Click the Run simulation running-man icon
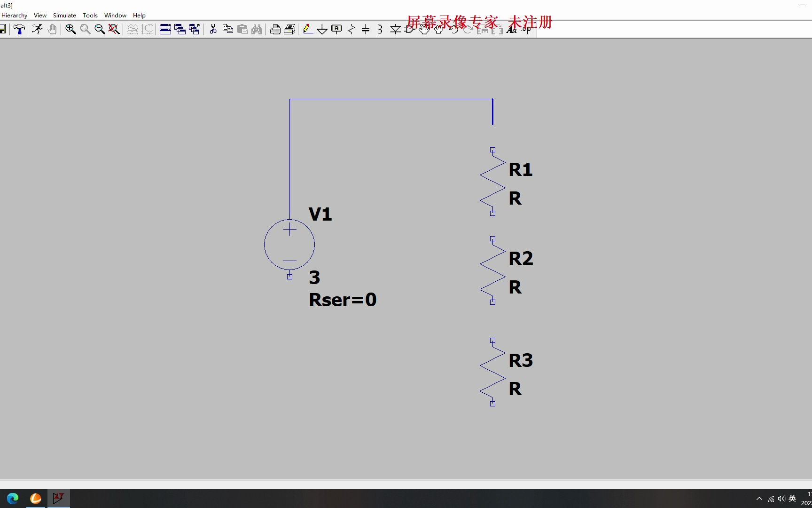812x508 pixels. point(37,29)
